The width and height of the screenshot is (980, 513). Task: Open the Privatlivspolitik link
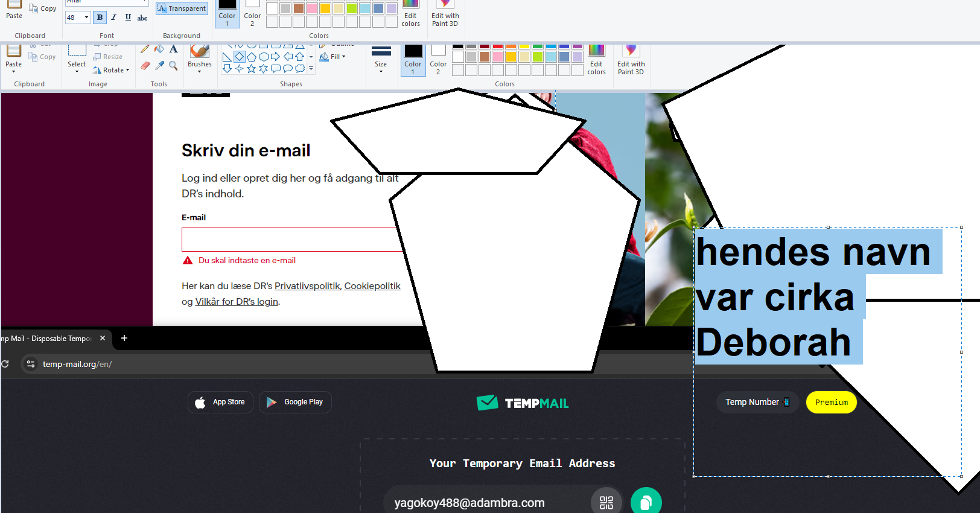click(x=307, y=286)
